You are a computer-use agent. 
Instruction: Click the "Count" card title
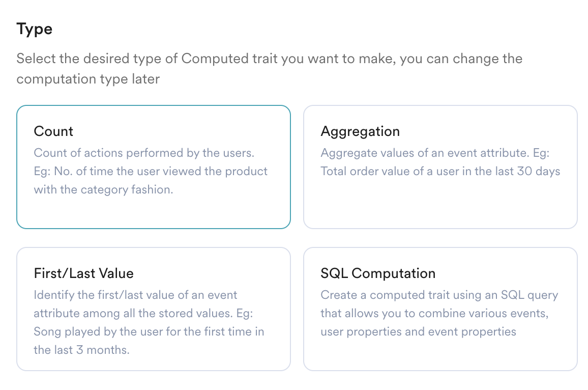(x=53, y=131)
